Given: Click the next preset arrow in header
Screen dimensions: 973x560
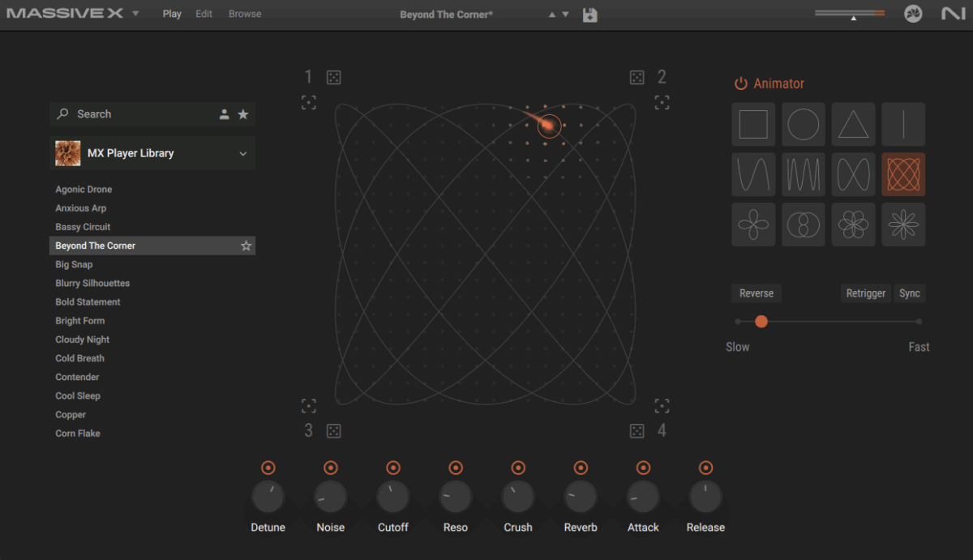Looking at the screenshot, I should [565, 14].
